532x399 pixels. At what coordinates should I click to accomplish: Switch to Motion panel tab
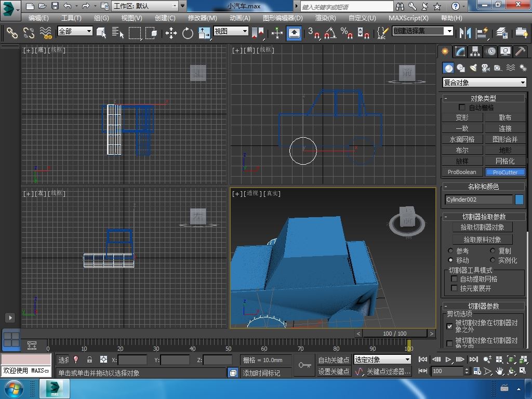(490, 51)
